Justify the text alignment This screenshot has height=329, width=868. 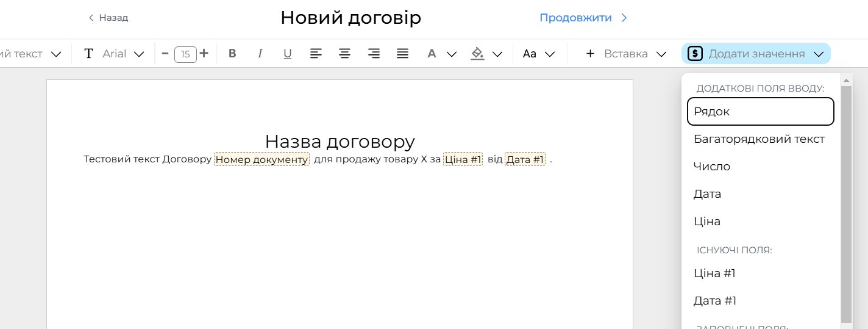click(x=402, y=54)
